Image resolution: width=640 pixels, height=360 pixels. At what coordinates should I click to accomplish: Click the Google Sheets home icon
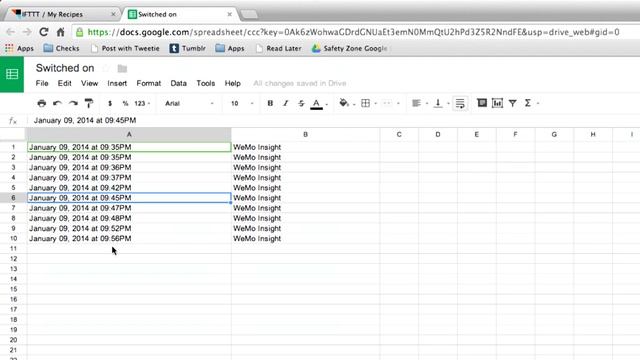(12, 74)
